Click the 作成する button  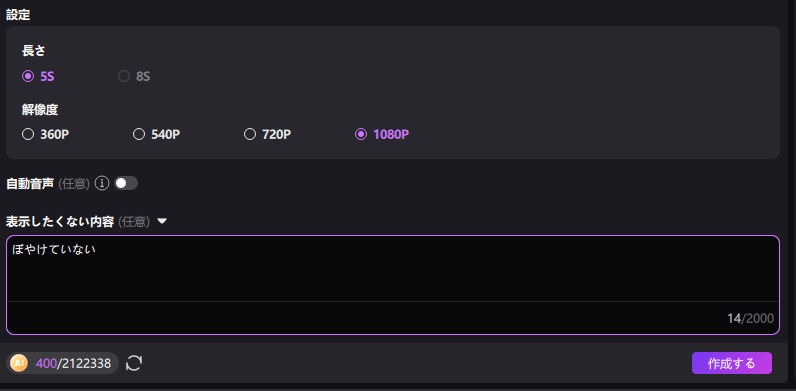click(x=732, y=364)
